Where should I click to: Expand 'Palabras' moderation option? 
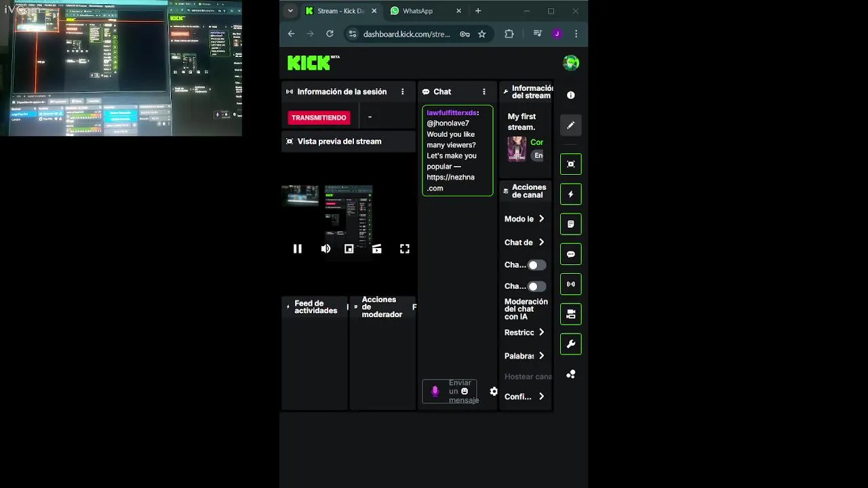pyautogui.click(x=541, y=356)
